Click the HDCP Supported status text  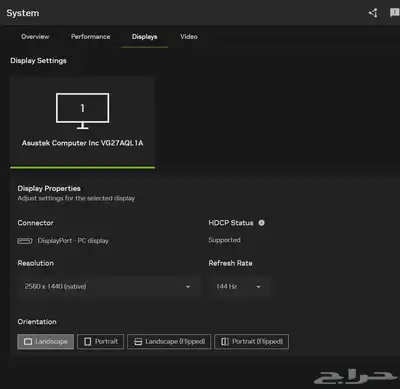click(x=224, y=240)
